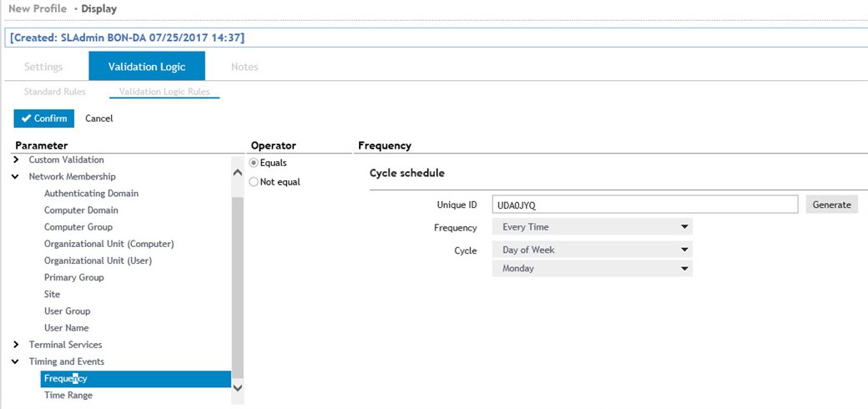The height and width of the screenshot is (409, 868).
Task: Open the Cycle Day of Week dropdown
Action: tap(592, 250)
